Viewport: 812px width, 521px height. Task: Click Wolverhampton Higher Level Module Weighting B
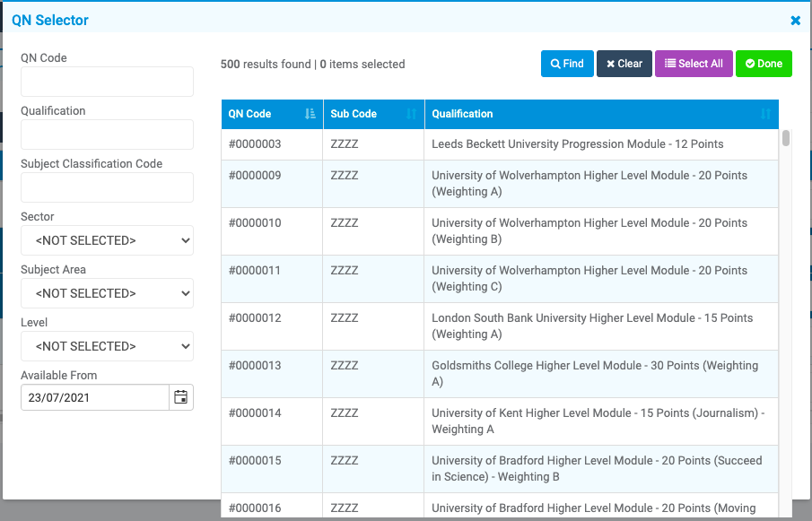point(589,231)
